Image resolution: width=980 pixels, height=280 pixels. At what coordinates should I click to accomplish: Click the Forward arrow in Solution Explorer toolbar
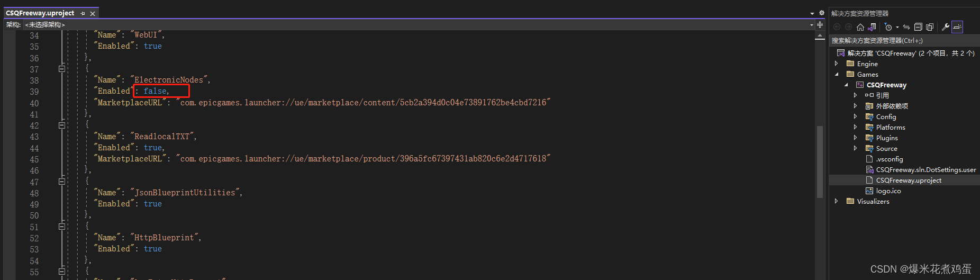(x=848, y=27)
